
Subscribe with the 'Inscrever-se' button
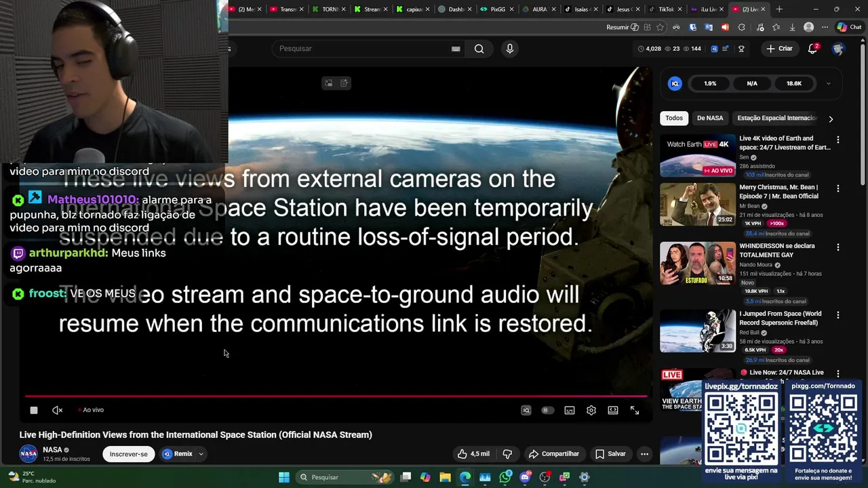(128, 454)
